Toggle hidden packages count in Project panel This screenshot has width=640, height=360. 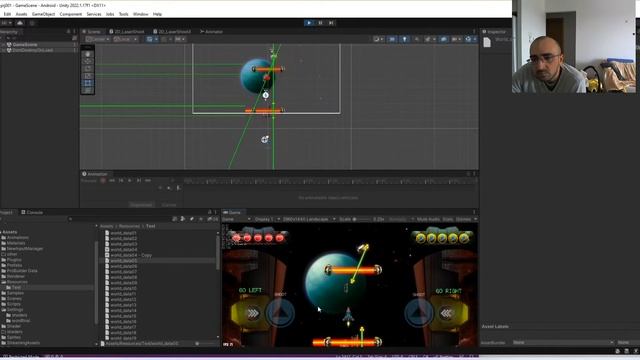pyautogui.click(x=212, y=219)
